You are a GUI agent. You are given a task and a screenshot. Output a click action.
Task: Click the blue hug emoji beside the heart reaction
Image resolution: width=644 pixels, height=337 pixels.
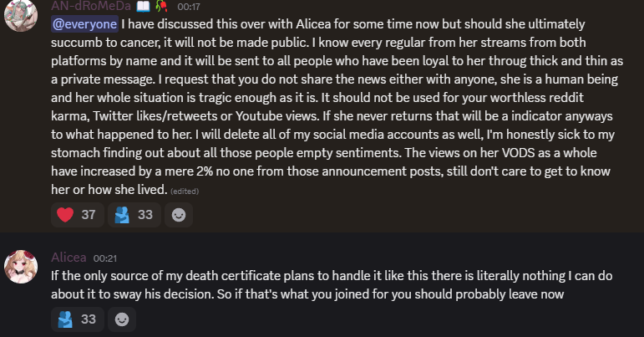point(123,215)
